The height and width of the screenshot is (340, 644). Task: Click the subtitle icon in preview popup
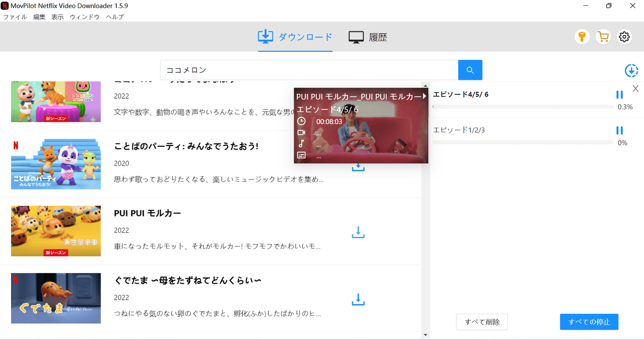pos(301,156)
